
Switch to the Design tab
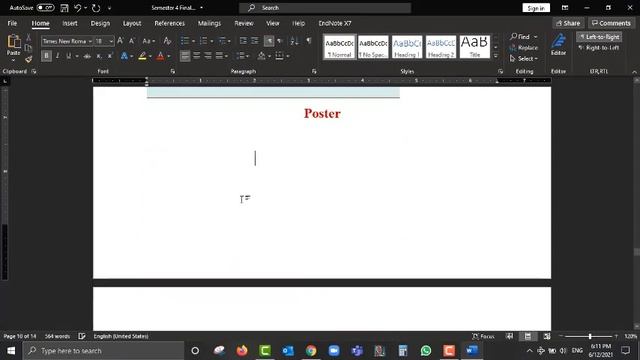coord(100,23)
